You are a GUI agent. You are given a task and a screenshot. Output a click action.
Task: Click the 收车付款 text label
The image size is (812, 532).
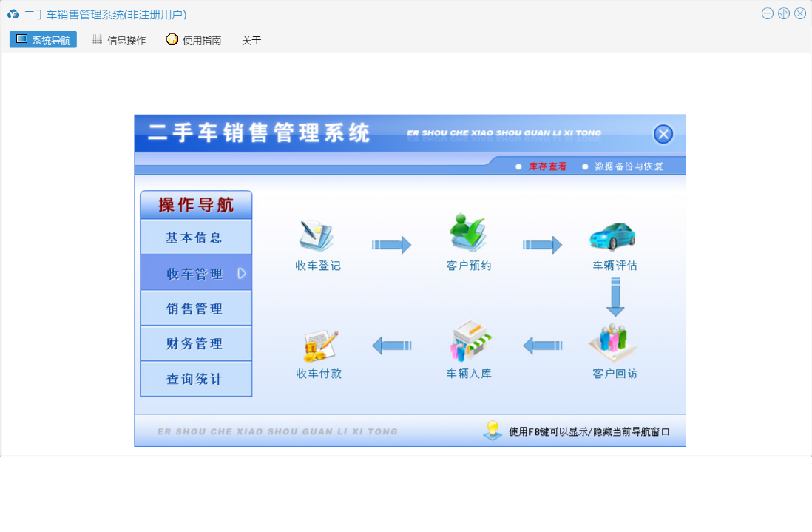(x=319, y=374)
